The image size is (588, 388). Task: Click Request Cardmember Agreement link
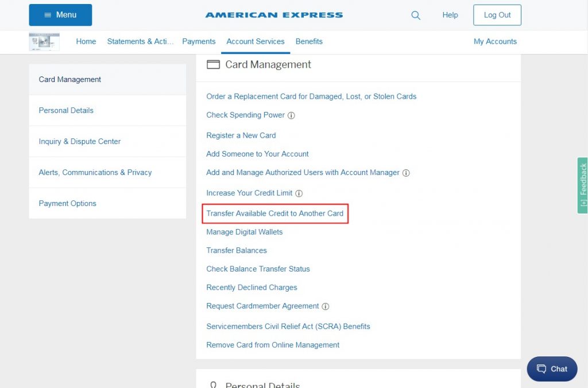pos(262,306)
